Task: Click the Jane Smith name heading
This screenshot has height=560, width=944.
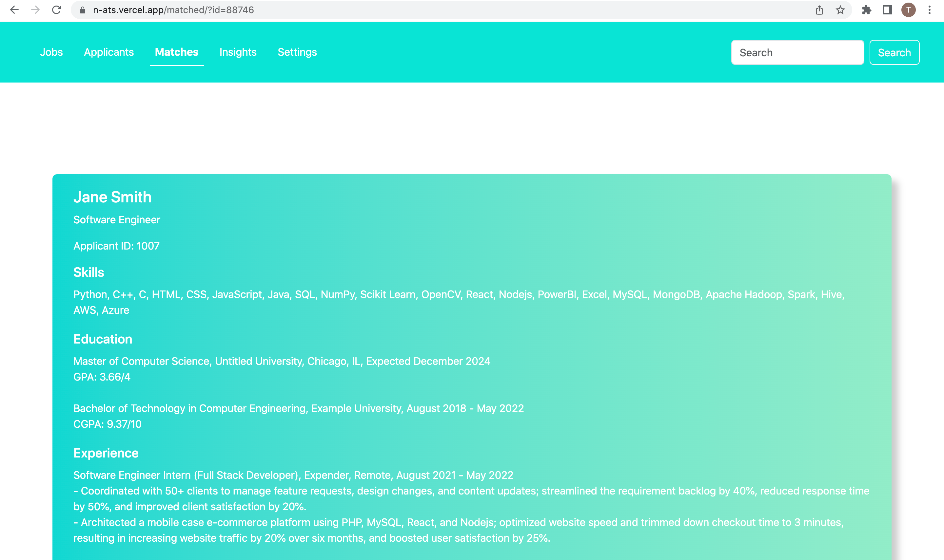Action: click(x=112, y=197)
